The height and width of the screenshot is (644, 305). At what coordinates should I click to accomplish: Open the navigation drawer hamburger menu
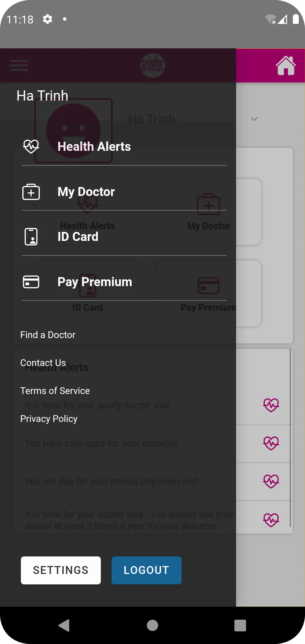pos(19,65)
